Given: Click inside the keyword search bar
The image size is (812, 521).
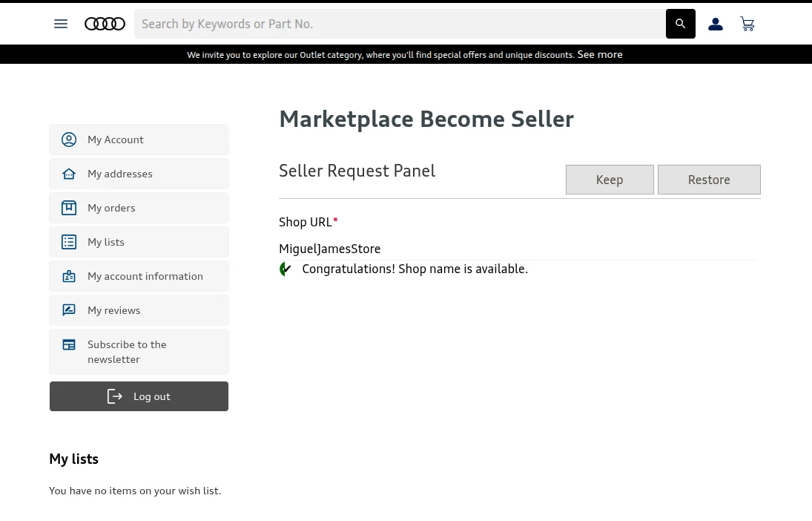Looking at the screenshot, I should [x=400, y=24].
